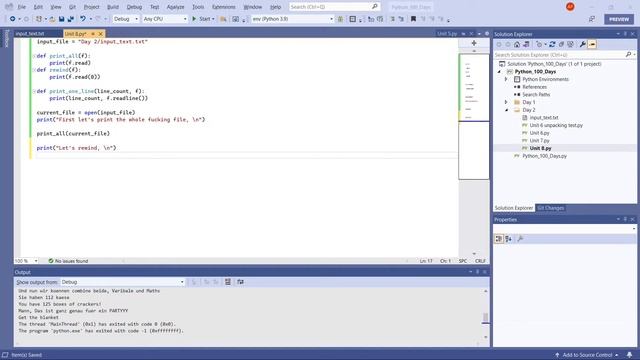The image size is (640, 360).
Task: Click the Categorized icon in Properties panel
Action: point(499,239)
